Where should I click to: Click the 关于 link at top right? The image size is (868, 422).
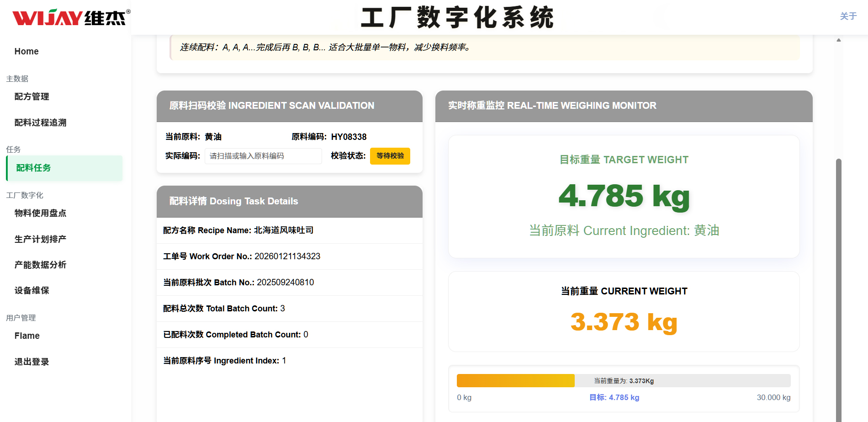click(848, 16)
